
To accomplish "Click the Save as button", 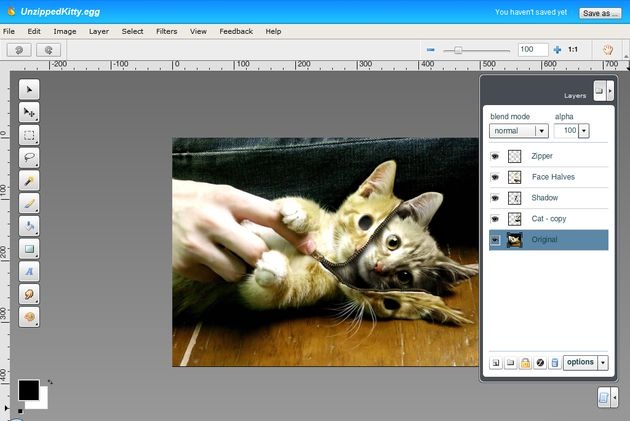I will [600, 13].
